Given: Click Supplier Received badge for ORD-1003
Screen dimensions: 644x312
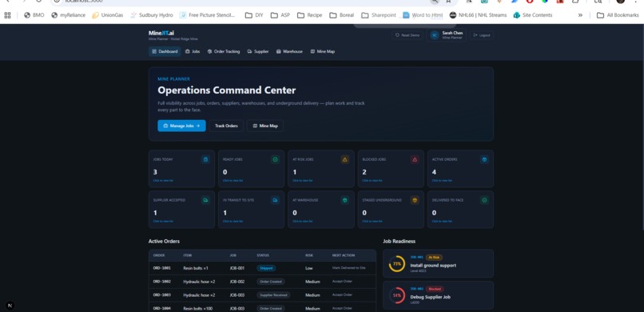Looking at the screenshot, I should tap(273, 295).
